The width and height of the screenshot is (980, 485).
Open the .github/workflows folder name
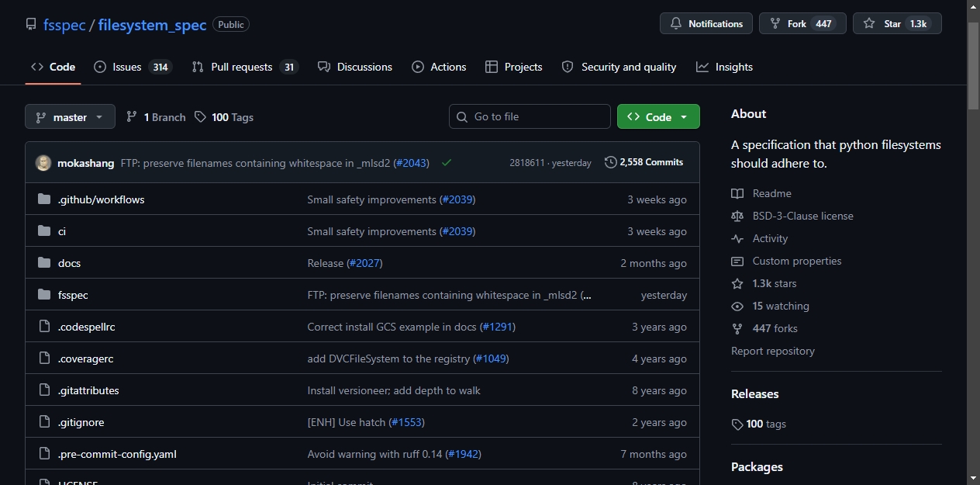[101, 199]
